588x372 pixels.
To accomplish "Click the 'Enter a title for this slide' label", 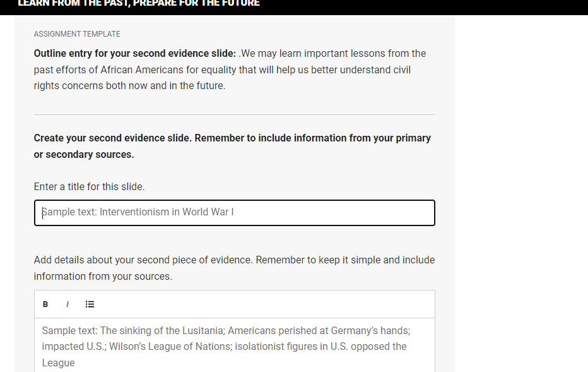I will [89, 186].
